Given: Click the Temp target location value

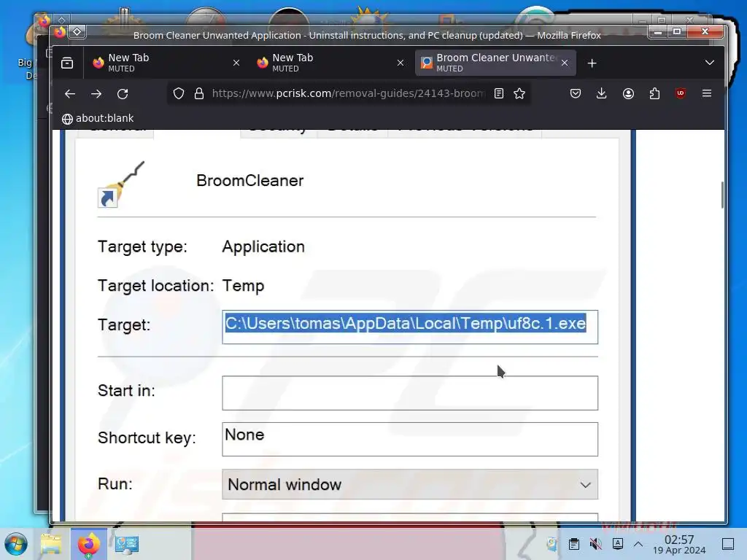Looking at the screenshot, I should (x=243, y=286).
